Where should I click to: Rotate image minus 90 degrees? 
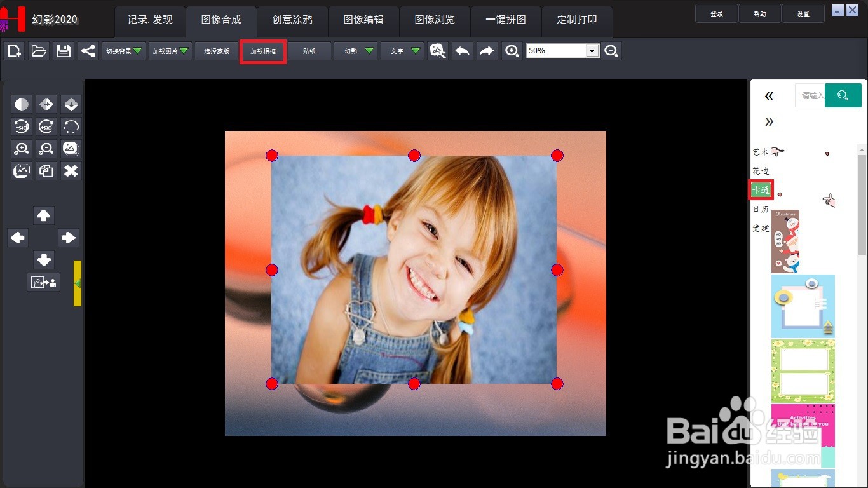pos(22,126)
